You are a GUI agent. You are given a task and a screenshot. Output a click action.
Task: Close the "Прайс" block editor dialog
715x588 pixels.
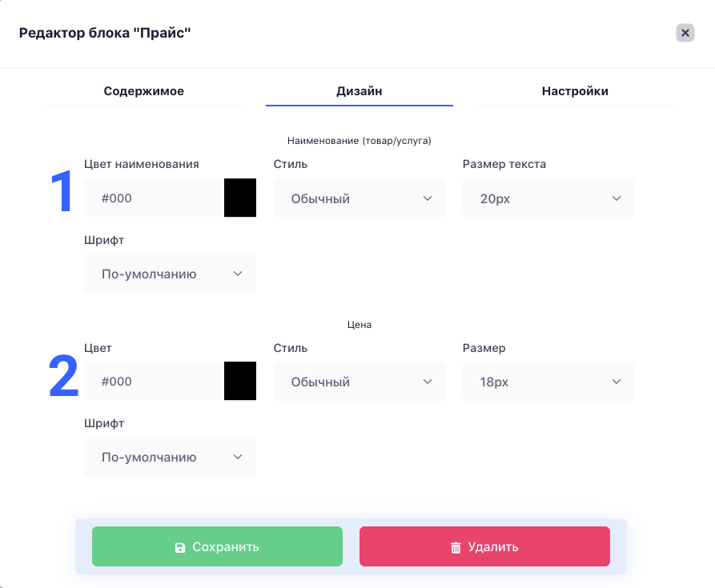(685, 33)
